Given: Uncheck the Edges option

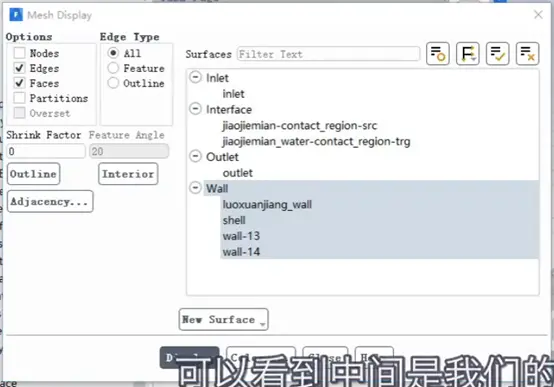Looking at the screenshot, I should click(19, 68).
